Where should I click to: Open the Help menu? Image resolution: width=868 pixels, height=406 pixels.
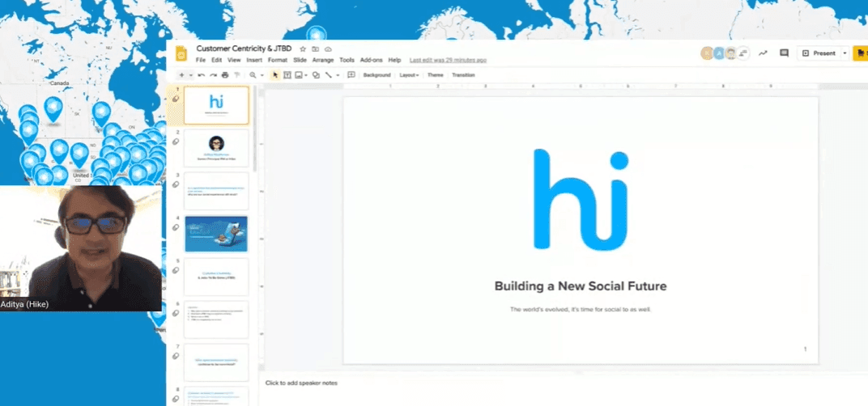[x=394, y=60]
